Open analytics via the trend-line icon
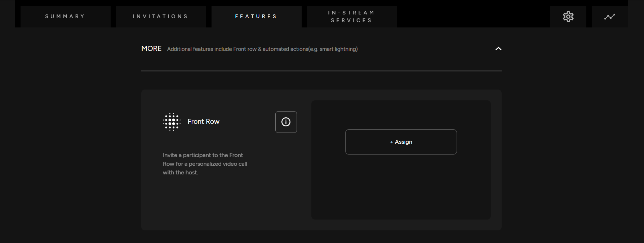644x243 pixels. click(609, 17)
